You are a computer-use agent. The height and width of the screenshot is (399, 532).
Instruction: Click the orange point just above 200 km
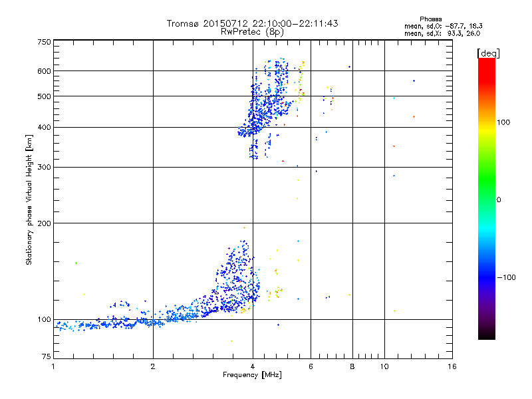click(244, 227)
